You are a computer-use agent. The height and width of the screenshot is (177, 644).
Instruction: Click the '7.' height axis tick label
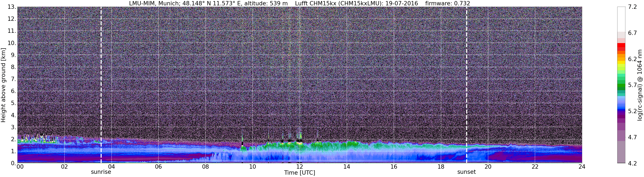13,79
